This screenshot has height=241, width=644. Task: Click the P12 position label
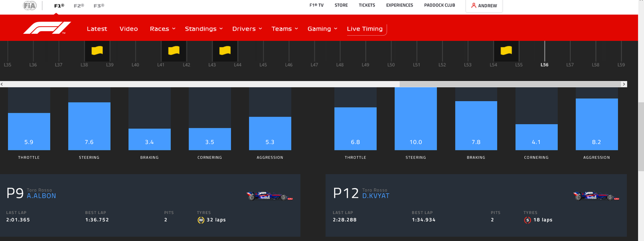[x=346, y=194]
